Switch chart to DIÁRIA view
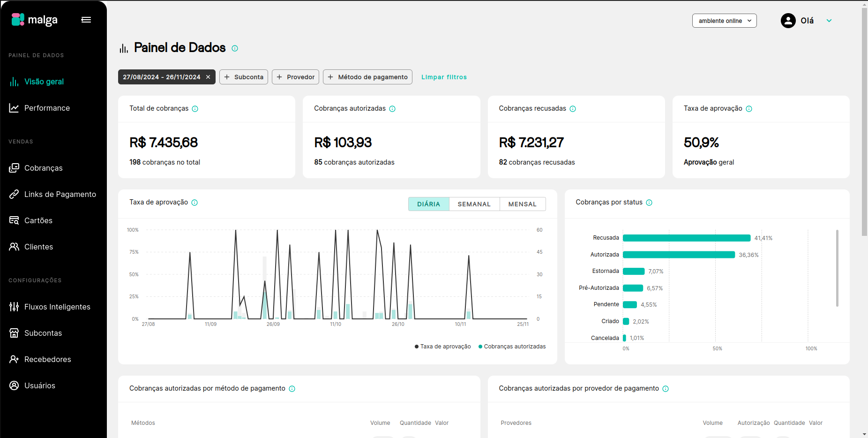 click(x=429, y=204)
